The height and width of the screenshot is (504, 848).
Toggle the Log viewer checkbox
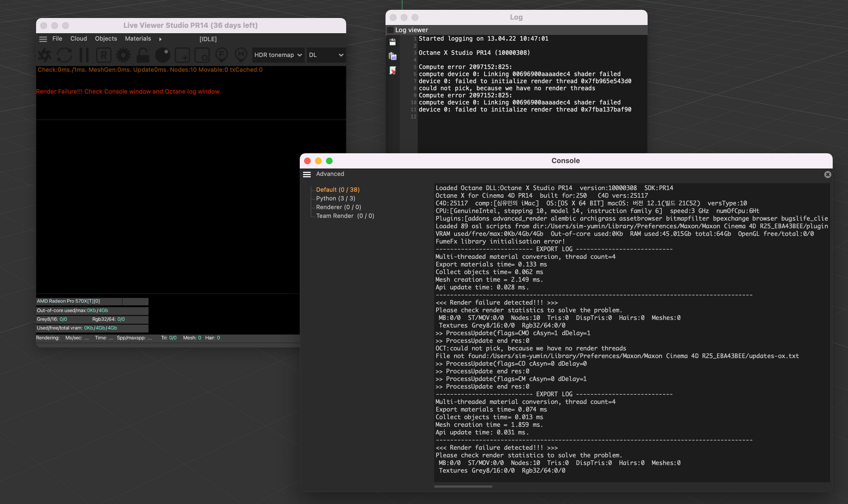click(390, 30)
